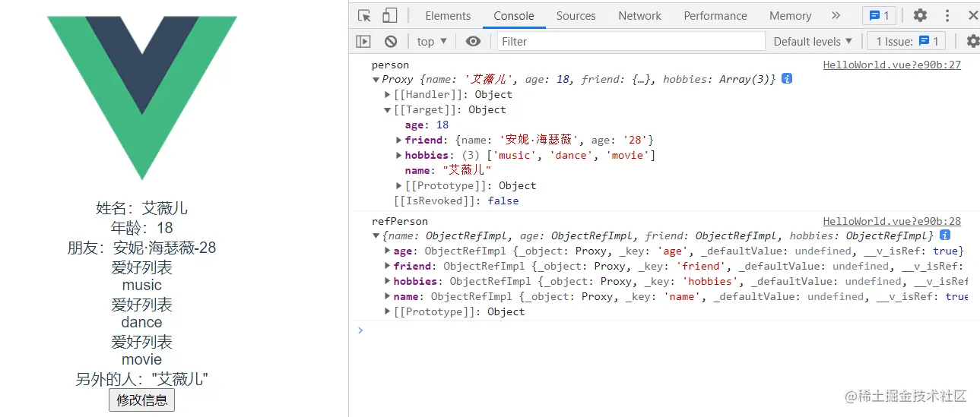Expand the hobbies array under Target
980x417 pixels.
(x=399, y=155)
